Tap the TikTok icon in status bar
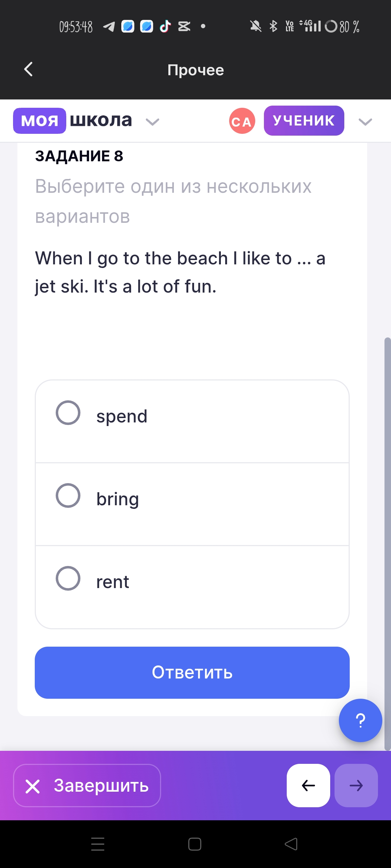The width and height of the screenshot is (391, 868). click(x=165, y=26)
